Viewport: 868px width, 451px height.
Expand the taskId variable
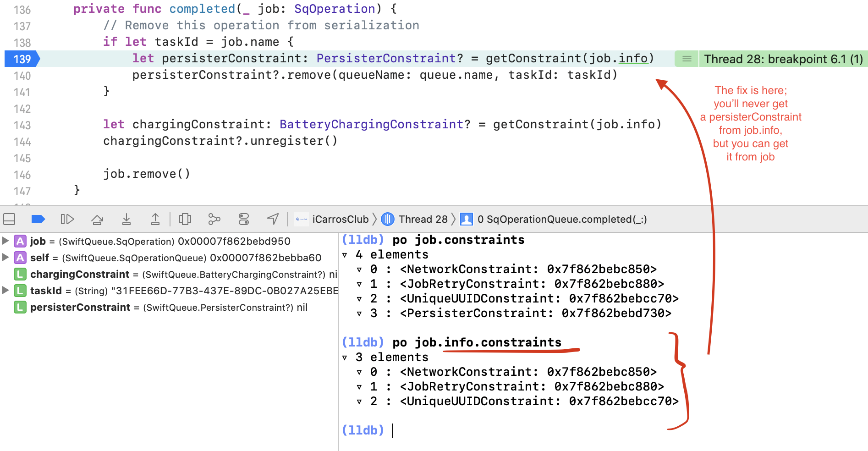tap(5, 291)
